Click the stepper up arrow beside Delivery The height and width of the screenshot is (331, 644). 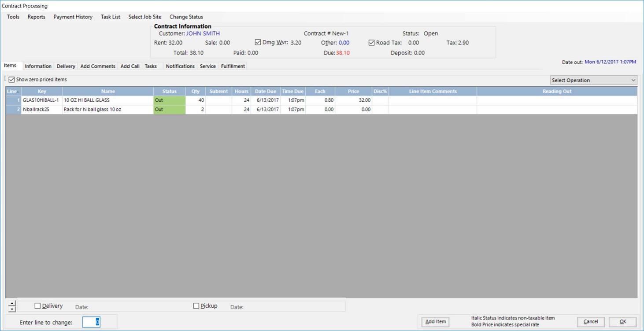12,303
